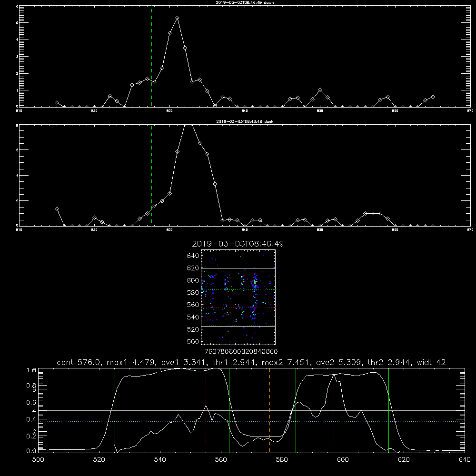Click the dusk plot title '2019-03-03T08:46:49 dusk'
Viewport: 476px width, 476px height.
click(x=245, y=121)
